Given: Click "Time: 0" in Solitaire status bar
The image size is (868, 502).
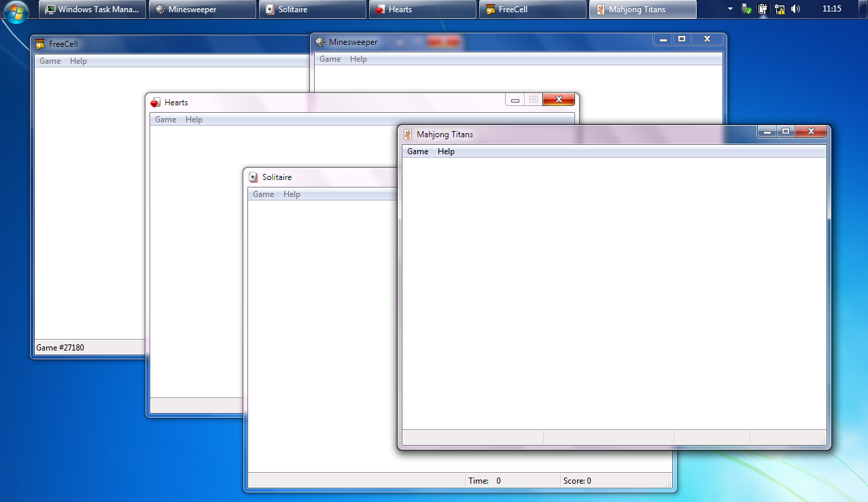Looking at the screenshot, I should pos(485,481).
